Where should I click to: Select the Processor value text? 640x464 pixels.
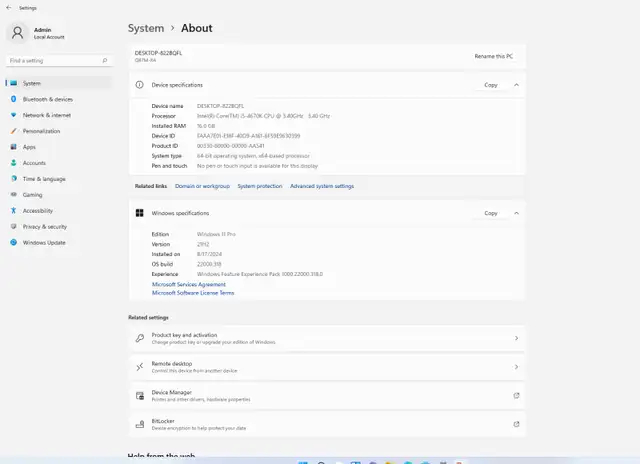[x=264, y=116]
